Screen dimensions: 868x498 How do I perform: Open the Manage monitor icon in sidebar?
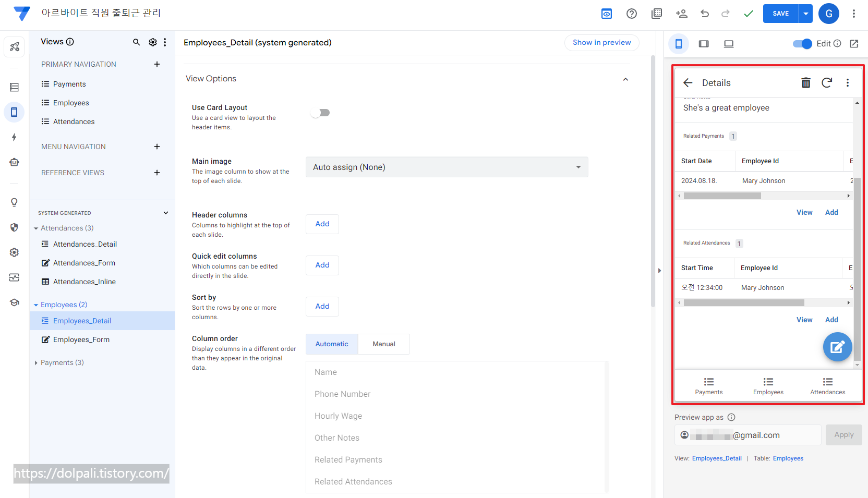click(14, 277)
